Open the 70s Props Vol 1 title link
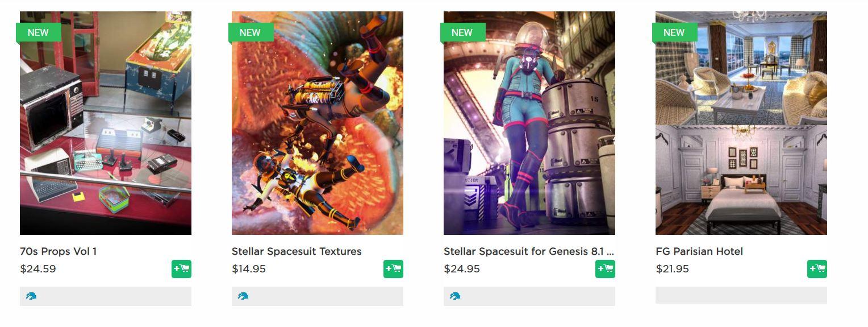Screen dimensions: 868x327 coord(59,251)
